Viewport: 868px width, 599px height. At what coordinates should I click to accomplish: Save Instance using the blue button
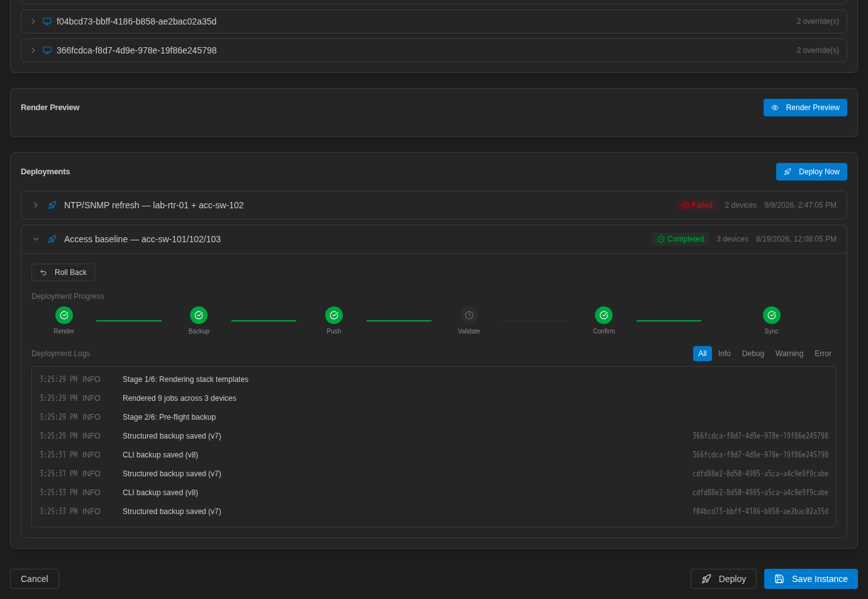[811, 579]
